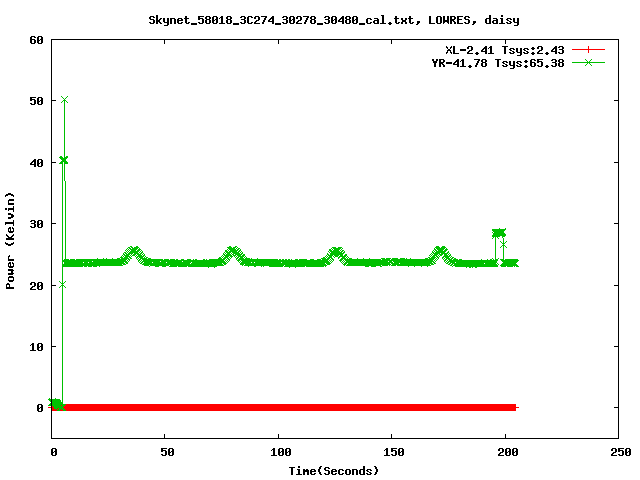Click the x-axis tick label 200

point(507,452)
